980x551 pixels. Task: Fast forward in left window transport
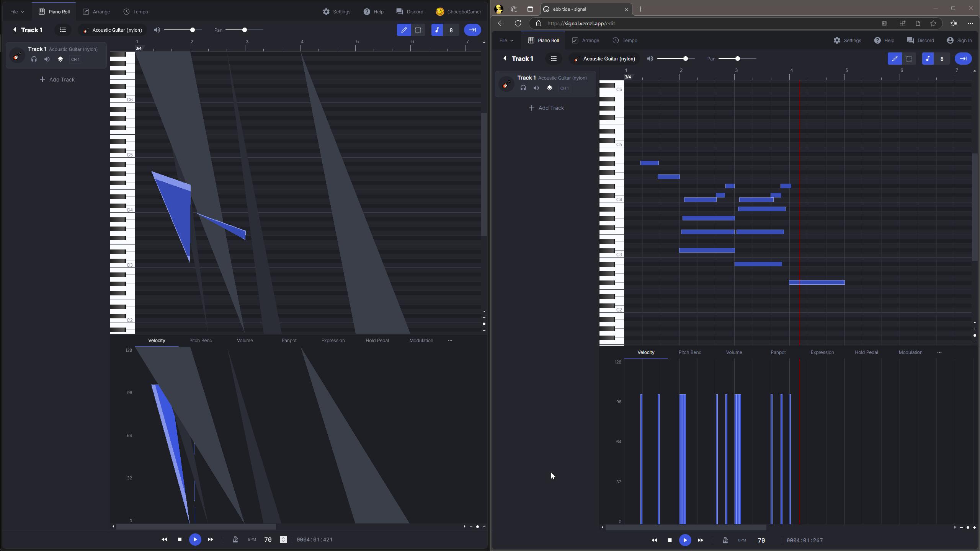(x=210, y=540)
